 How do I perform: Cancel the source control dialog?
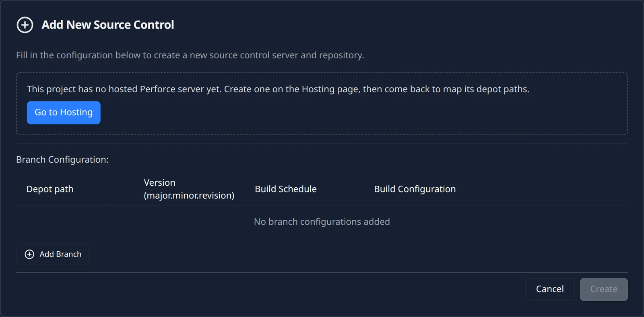click(x=549, y=289)
